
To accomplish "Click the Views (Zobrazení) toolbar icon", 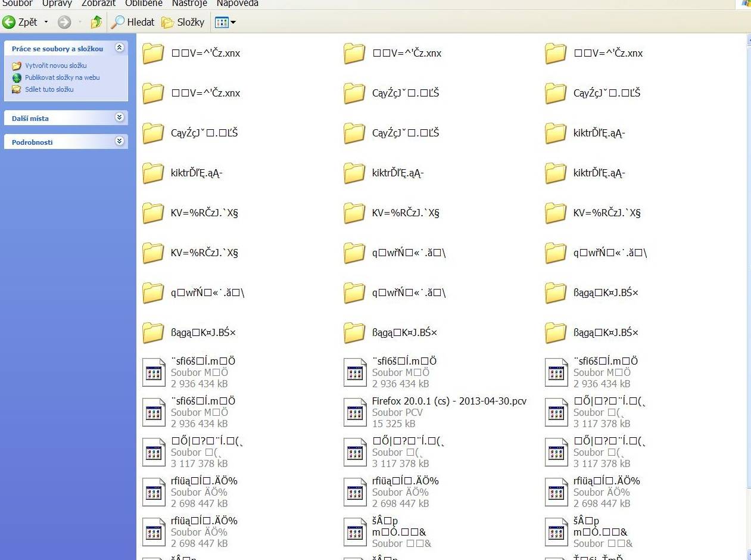I will pyautogui.click(x=222, y=22).
